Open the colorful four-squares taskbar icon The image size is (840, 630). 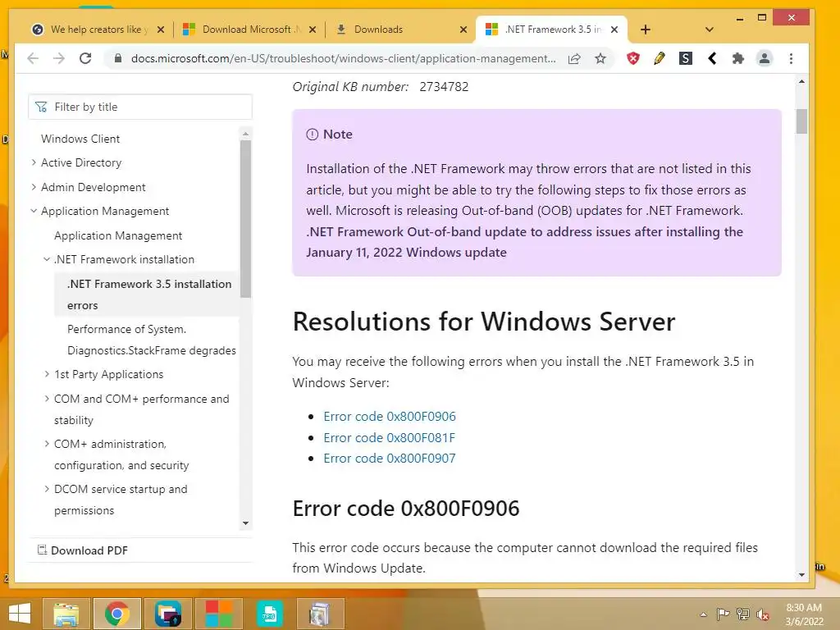click(x=218, y=614)
